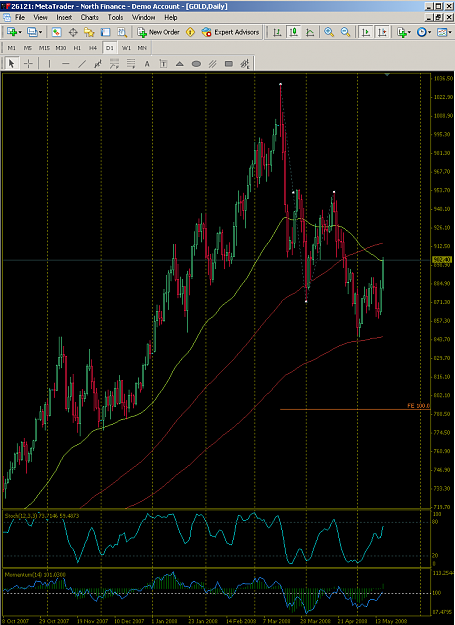Click the New Order button
The height and width of the screenshot is (625, 455).
click(x=159, y=32)
